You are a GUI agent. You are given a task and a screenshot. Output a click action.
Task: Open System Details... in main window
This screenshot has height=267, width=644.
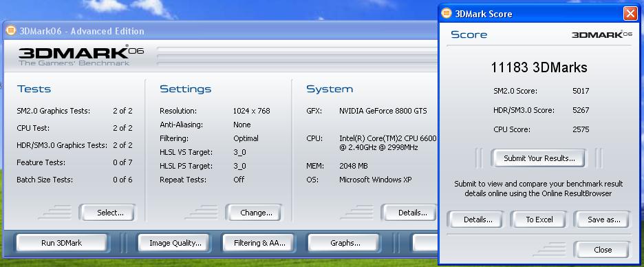[409, 213]
